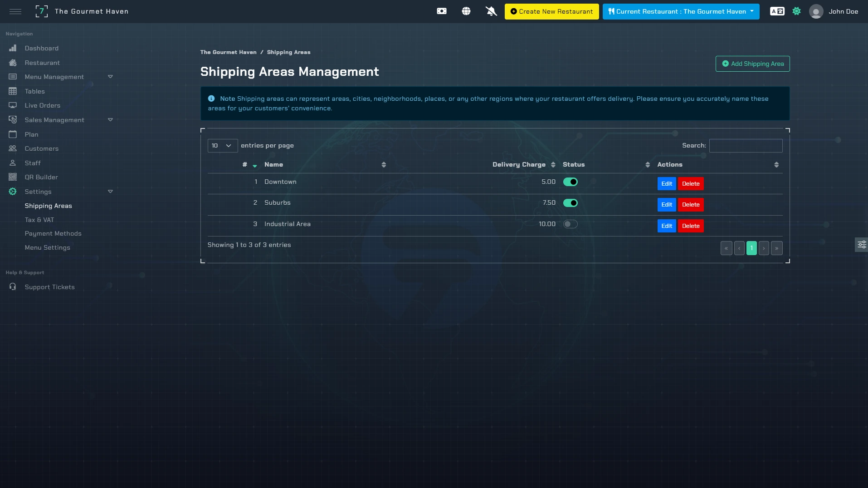Click Sales Management icon in sidebar
Image resolution: width=868 pixels, height=488 pixels.
click(x=13, y=120)
